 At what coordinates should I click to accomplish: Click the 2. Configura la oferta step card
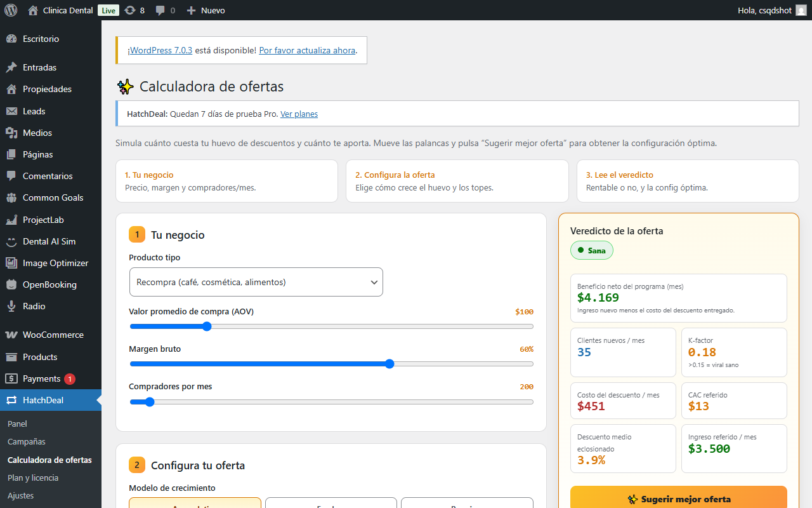(457, 181)
